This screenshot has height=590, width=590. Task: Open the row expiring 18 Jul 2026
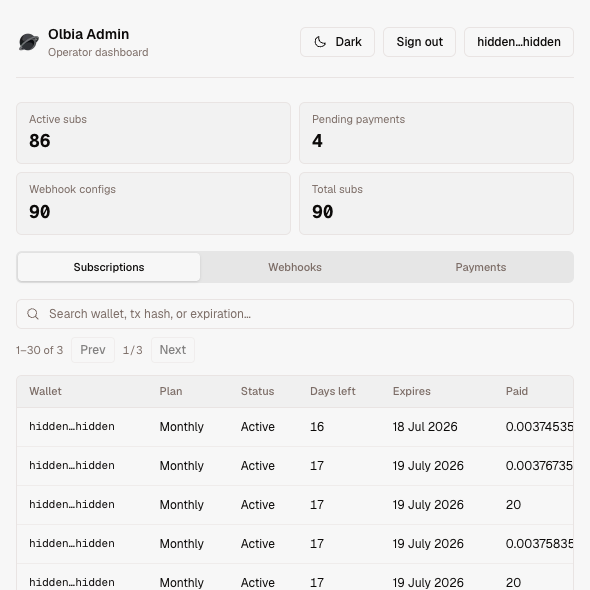[295, 427]
